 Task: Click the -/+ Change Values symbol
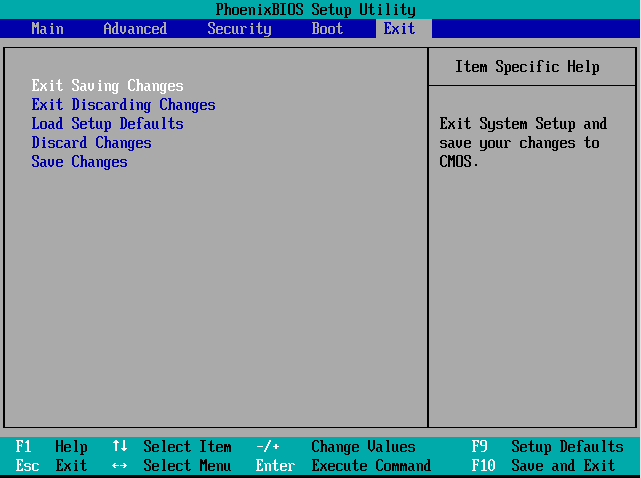point(268,447)
